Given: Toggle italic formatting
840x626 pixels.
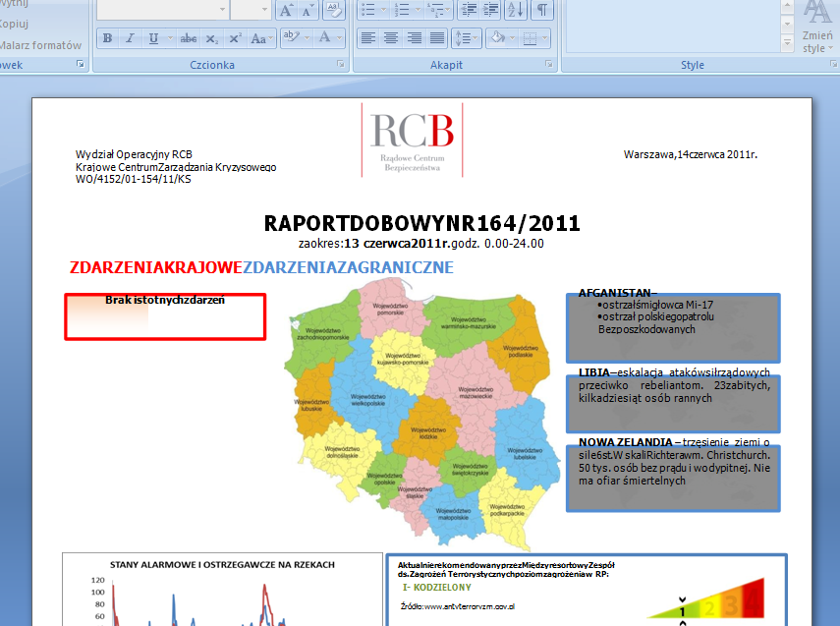Looking at the screenshot, I should [x=131, y=38].
